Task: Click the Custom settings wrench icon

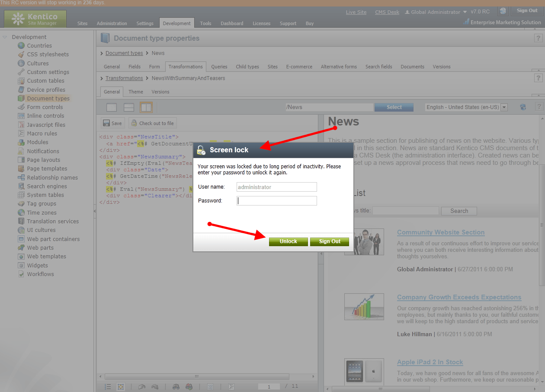Action: click(21, 72)
